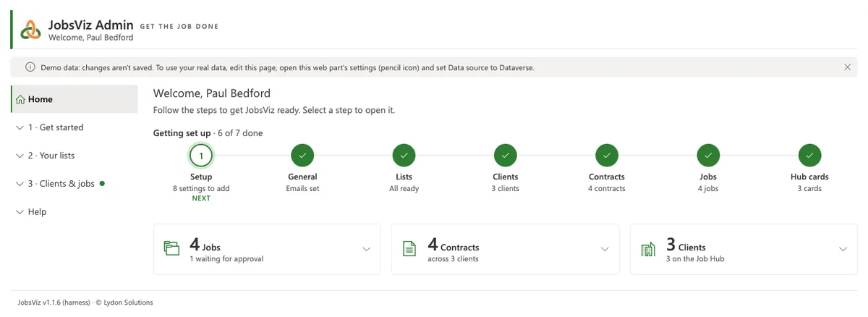Open the Hub cards step checkmark
Viewport: 868px width, 317px height.
coord(809,155)
